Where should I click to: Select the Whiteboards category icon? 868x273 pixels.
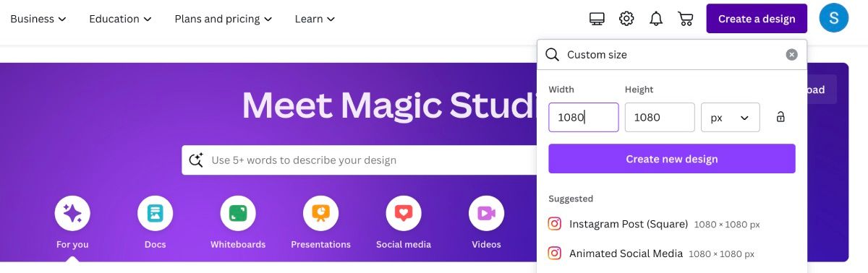point(238,213)
